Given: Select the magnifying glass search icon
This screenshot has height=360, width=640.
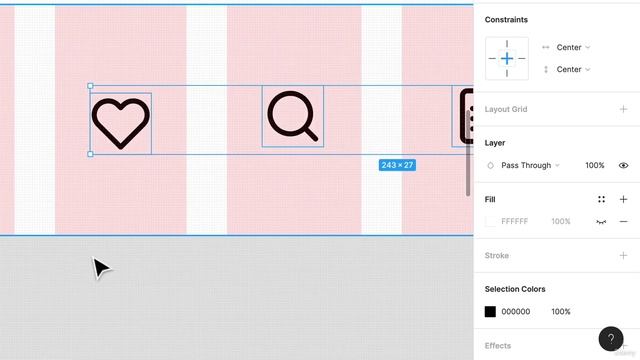Looking at the screenshot, I should coord(293,116).
